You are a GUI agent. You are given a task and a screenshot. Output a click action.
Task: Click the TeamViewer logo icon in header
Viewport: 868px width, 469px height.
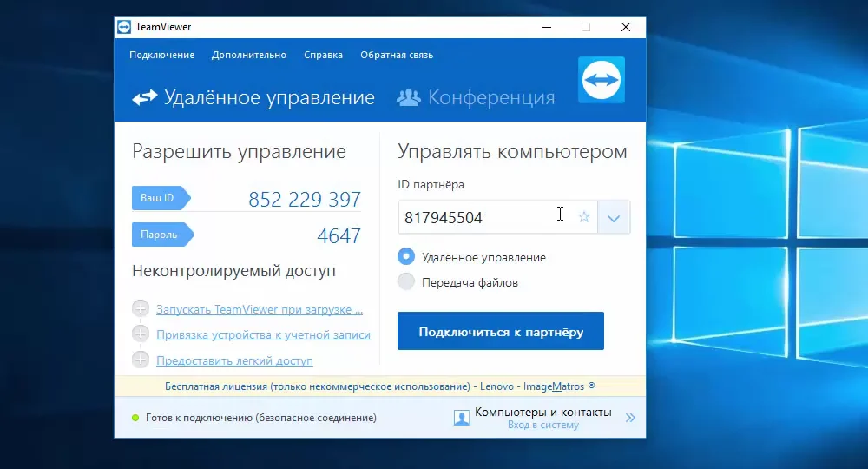click(x=602, y=80)
